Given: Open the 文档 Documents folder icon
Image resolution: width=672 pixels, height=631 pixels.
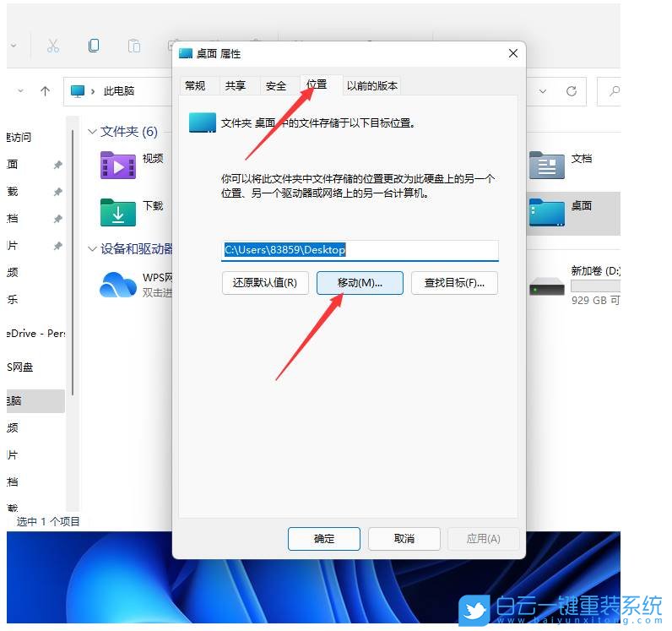Looking at the screenshot, I should pyautogui.click(x=547, y=166).
